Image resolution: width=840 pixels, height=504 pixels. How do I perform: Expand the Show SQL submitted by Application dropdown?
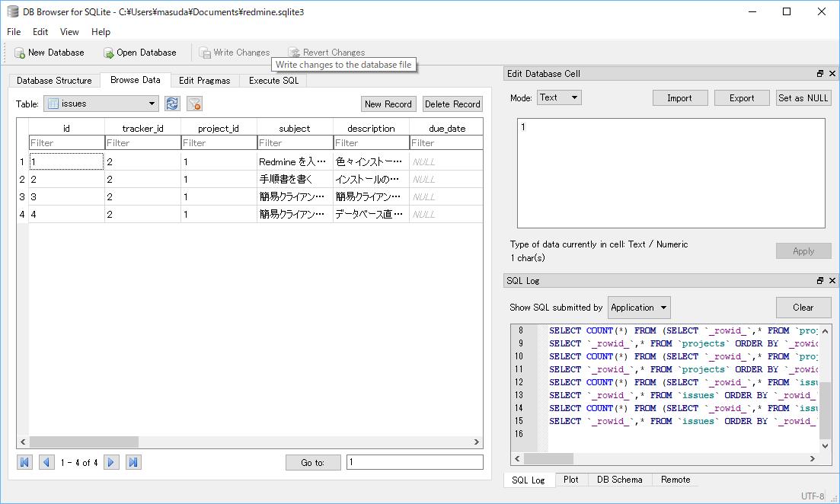tap(639, 308)
